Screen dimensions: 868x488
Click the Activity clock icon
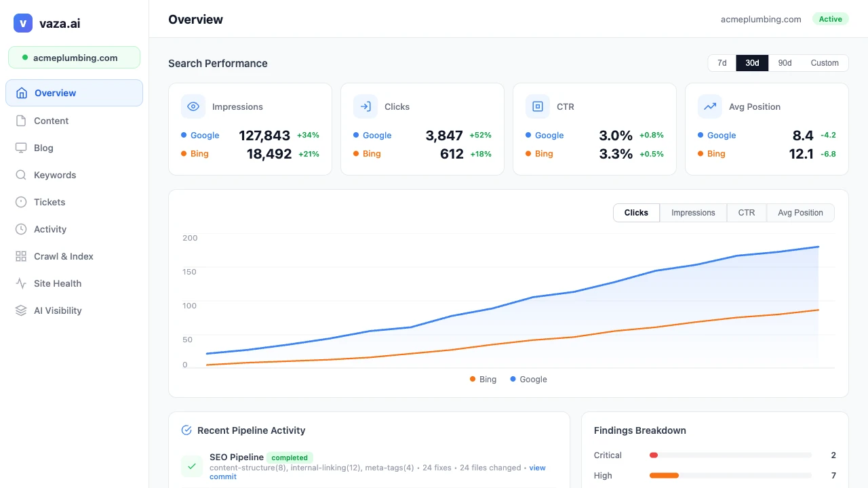click(x=21, y=229)
